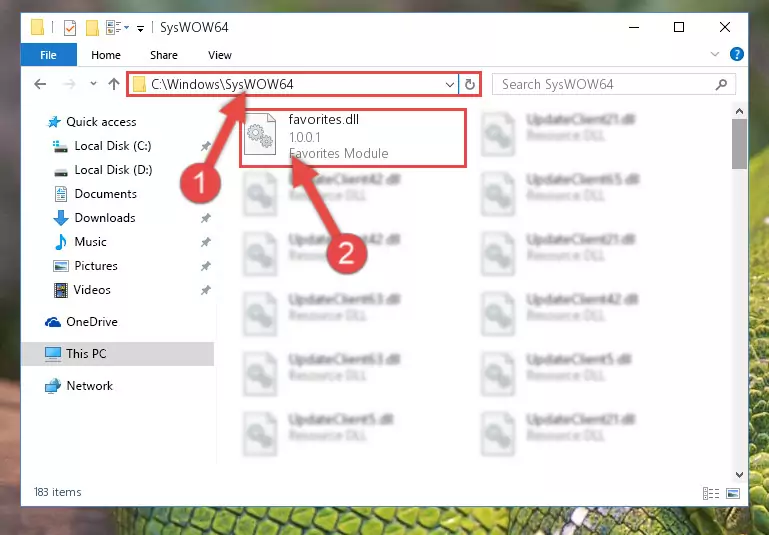This screenshot has width=769, height=535.
Task: Go up one folder level
Action: point(114,84)
